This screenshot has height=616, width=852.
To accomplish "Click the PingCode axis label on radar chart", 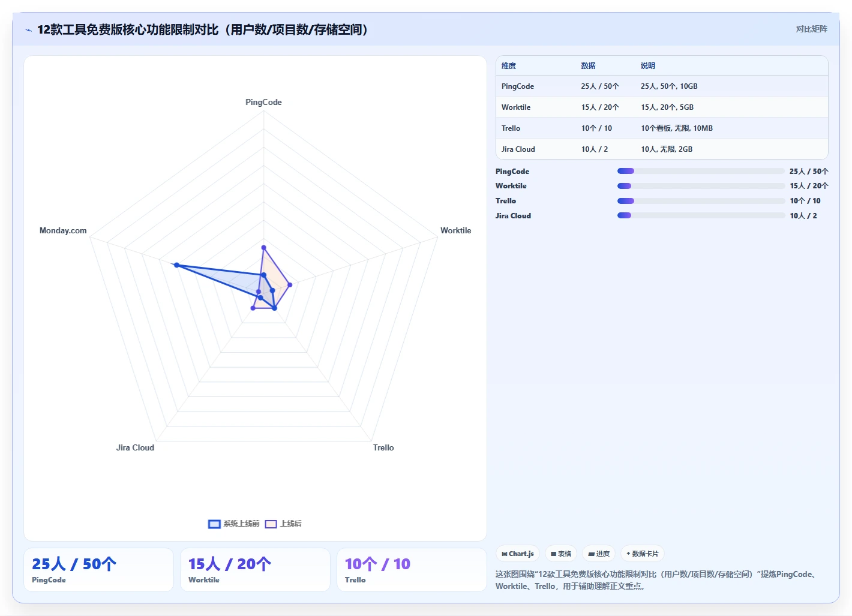I will pos(263,102).
